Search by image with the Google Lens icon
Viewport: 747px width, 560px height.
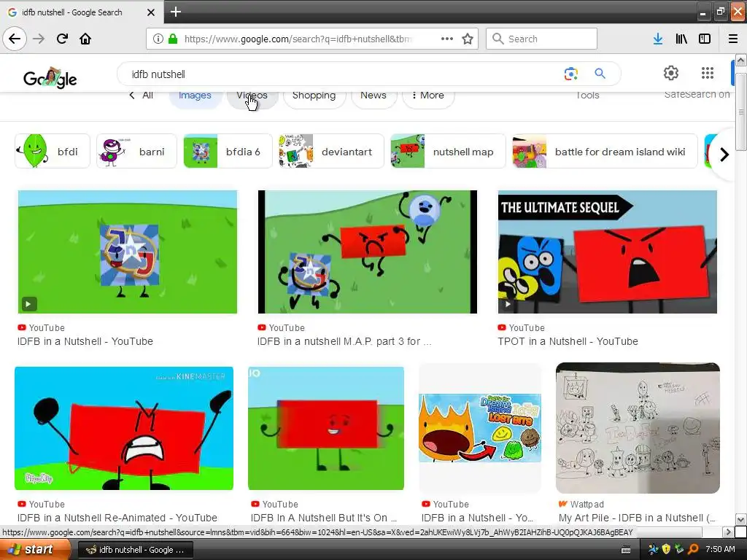point(570,74)
